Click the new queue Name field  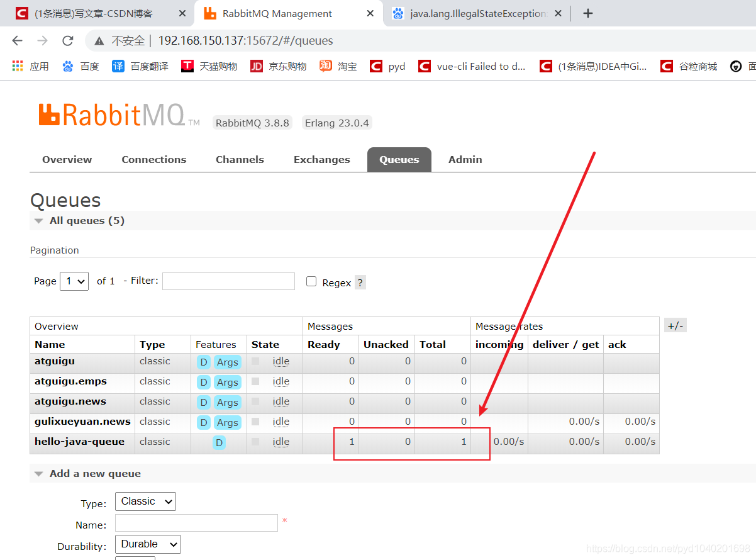[x=196, y=523]
